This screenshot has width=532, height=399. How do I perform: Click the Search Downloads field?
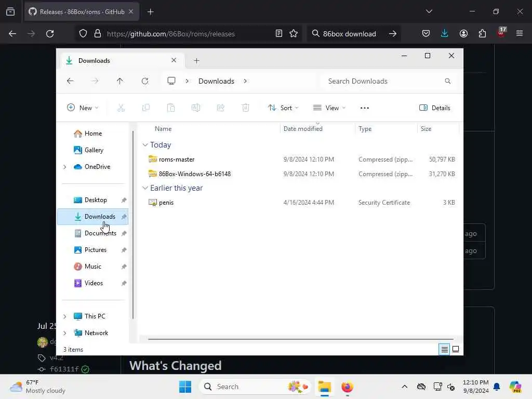(x=389, y=81)
